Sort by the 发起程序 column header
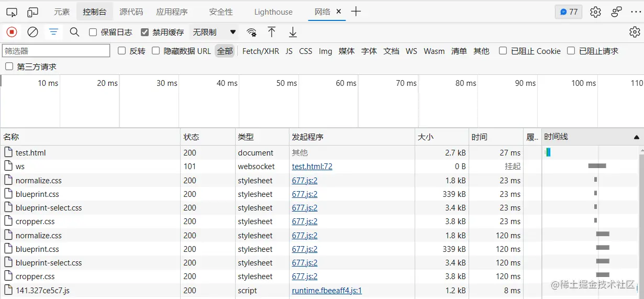Image resolution: width=644 pixels, height=299 pixels. (x=352, y=137)
